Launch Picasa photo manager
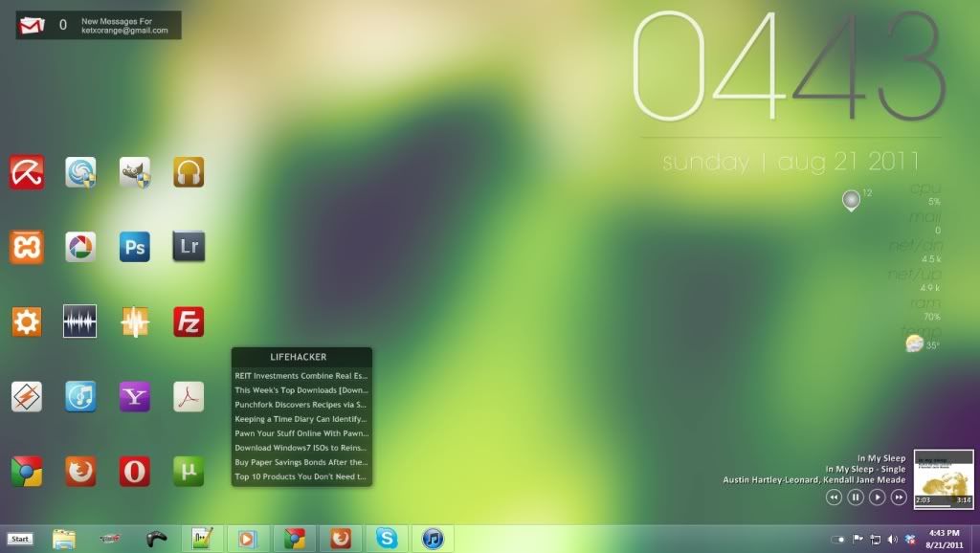Screen dimensions: 980x553 pyautogui.click(x=80, y=246)
